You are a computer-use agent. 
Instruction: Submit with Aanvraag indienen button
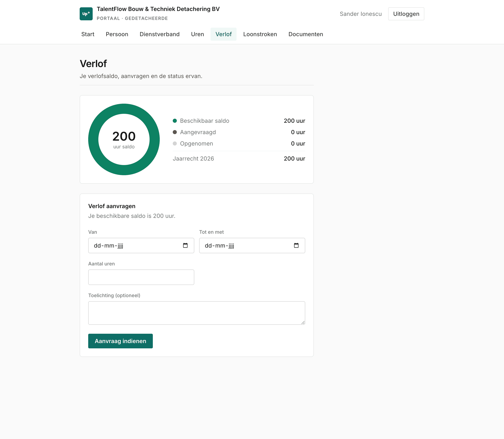(120, 341)
